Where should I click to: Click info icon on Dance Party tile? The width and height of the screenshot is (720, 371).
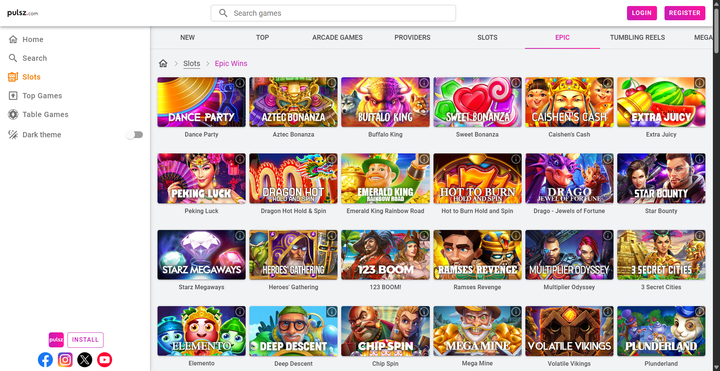[x=240, y=83]
